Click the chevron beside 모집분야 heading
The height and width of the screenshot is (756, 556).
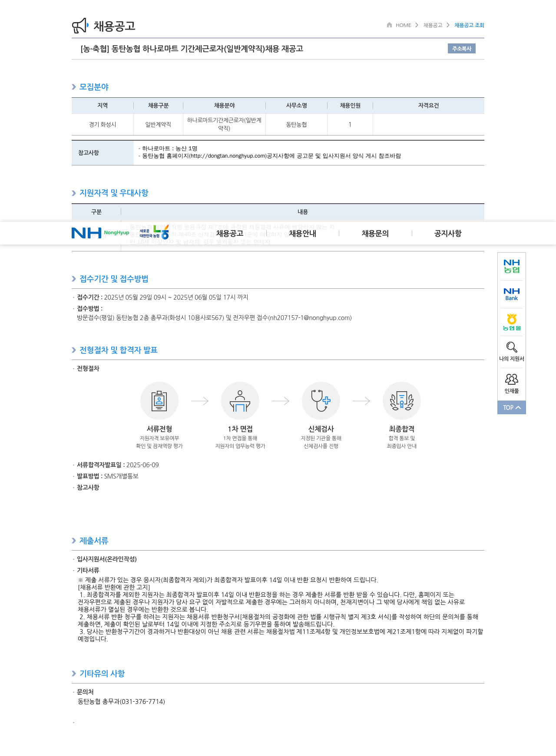pyautogui.click(x=74, y=87)
